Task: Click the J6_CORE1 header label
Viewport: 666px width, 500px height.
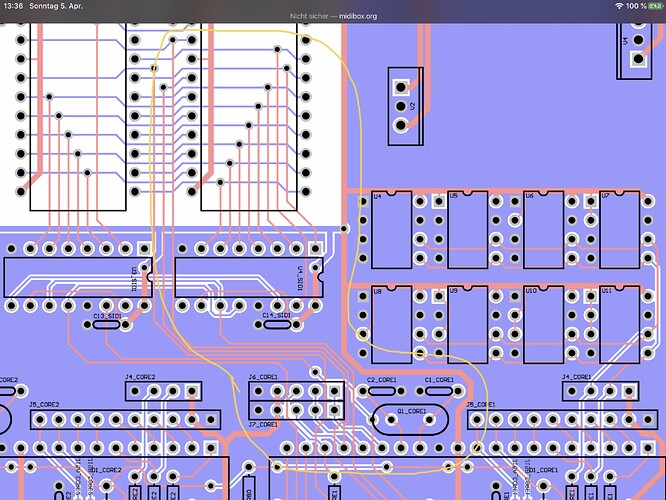Action: [263, 377]
